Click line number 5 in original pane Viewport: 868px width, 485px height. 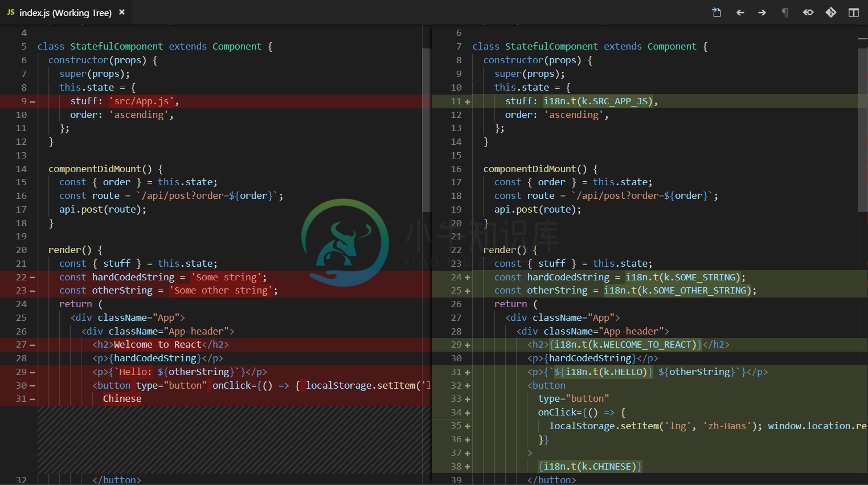[24, 46]
